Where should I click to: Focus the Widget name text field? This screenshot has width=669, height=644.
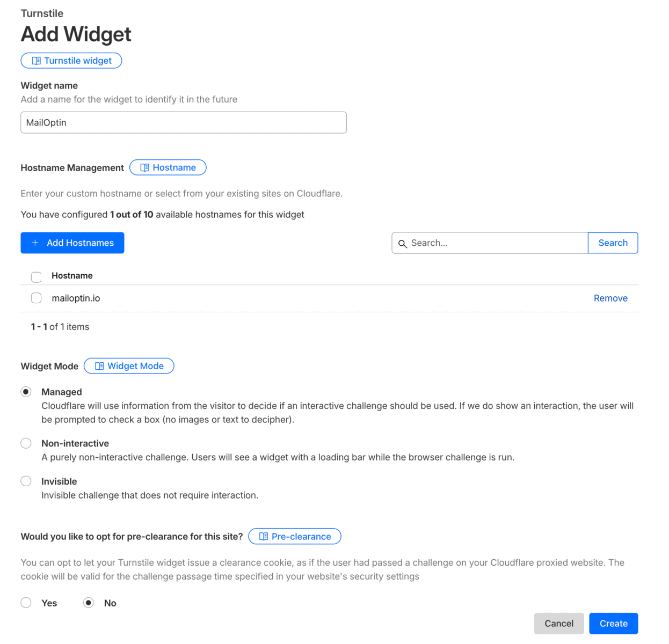(184, 122)
